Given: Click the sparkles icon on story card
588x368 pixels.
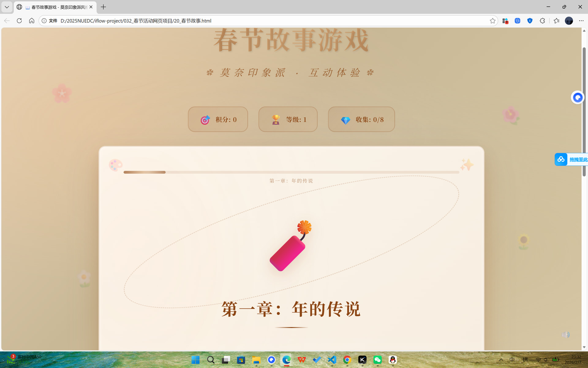Looking at the screenshot, I should [467, 165].
